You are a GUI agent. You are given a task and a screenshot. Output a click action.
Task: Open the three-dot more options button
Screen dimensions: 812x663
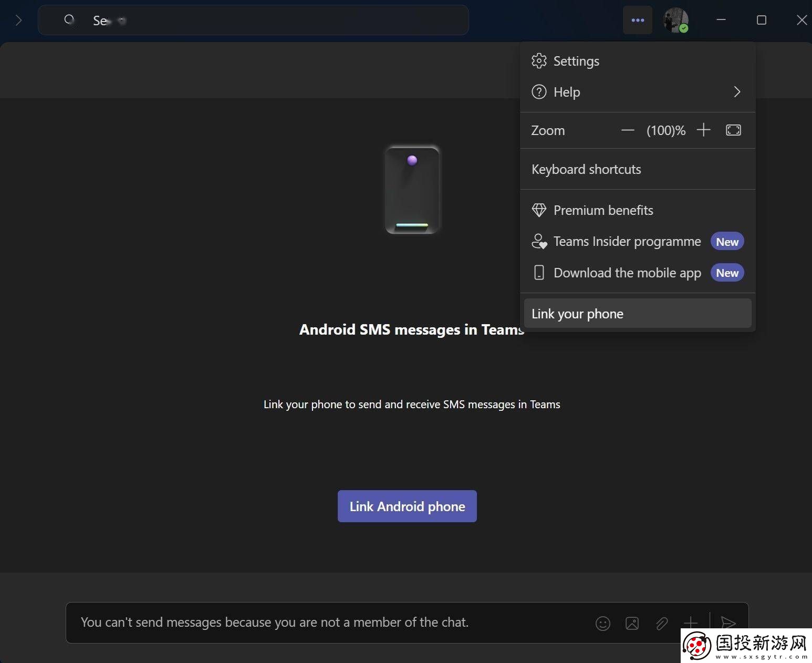click(x=638, y=20)
